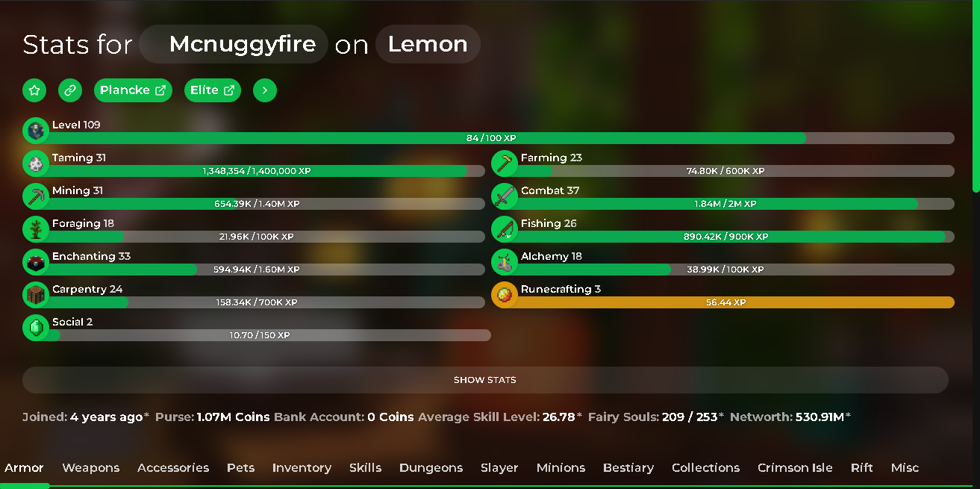Screen dimensions: 980x489
Task: Expand the SHOW STATS bar
Action: point(485,380)
